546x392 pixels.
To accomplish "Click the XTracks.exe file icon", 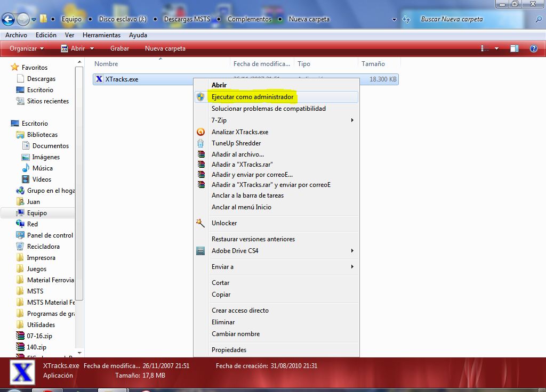I will click(x=99, y=79).
